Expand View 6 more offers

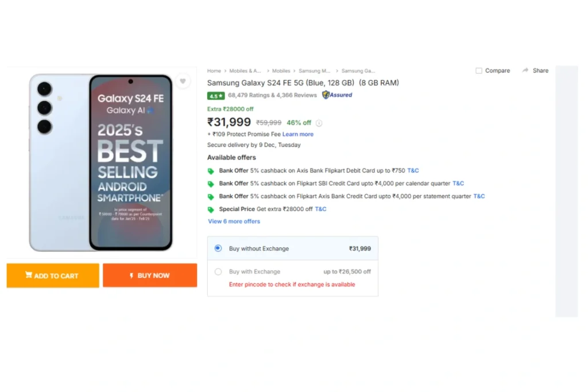(x=234, y=222)
